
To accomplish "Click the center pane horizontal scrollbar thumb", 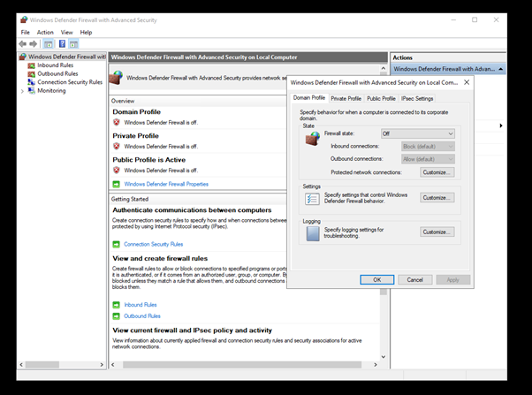I will pos(242,365).
